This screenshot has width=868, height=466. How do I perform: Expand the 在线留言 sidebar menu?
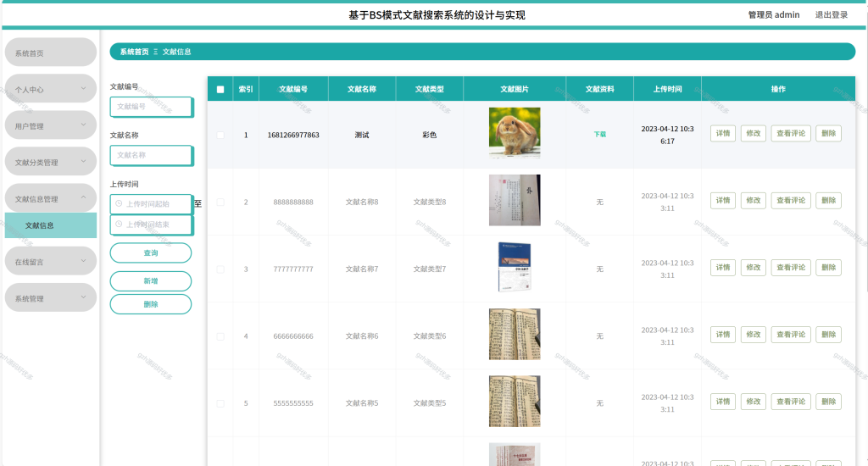tap(51, 262)
